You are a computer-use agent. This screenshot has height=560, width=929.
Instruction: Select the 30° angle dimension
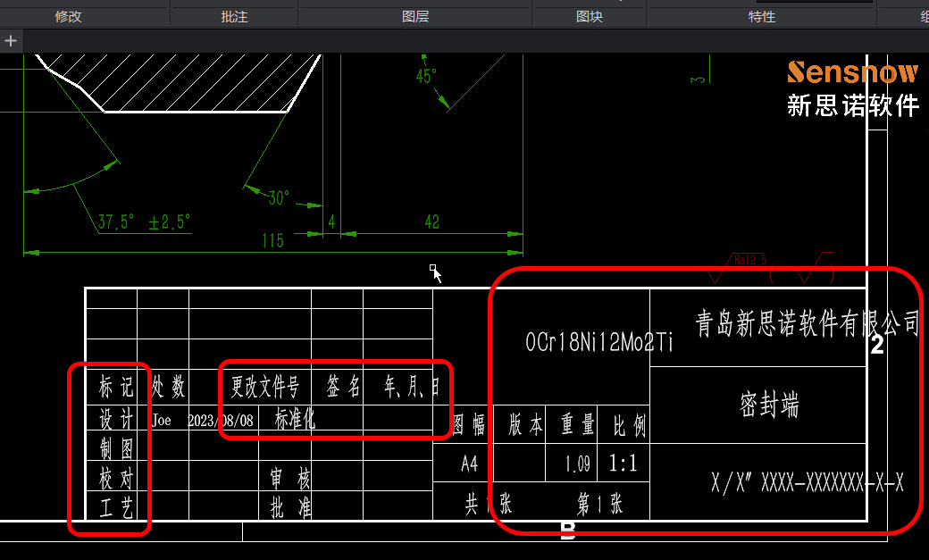(279, 198)
